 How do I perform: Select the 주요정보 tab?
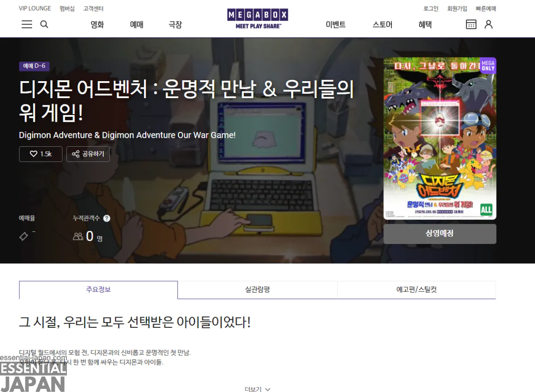pyautogui.click(x=99, y=290)
